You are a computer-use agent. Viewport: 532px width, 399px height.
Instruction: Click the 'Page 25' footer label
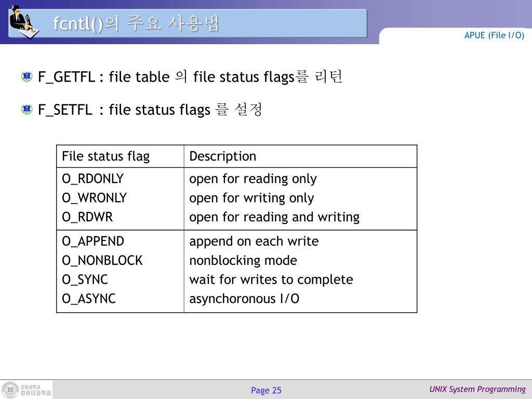[x=266, y=391]
